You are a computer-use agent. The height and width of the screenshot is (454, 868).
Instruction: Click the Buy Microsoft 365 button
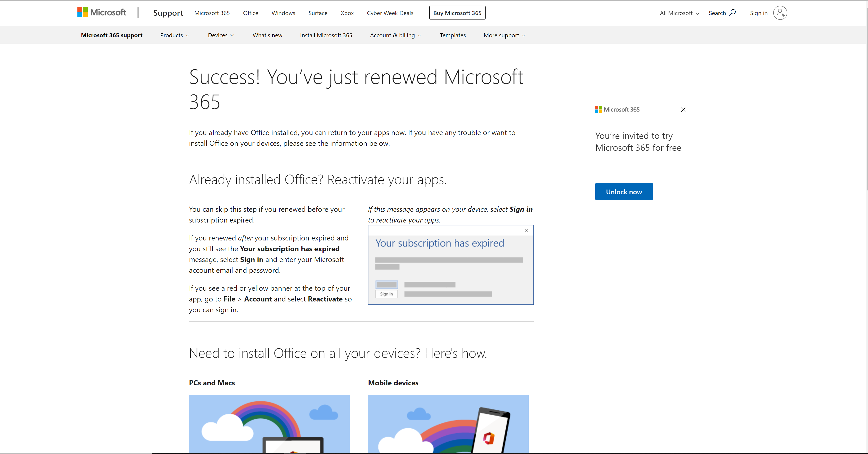click(457, 13)
